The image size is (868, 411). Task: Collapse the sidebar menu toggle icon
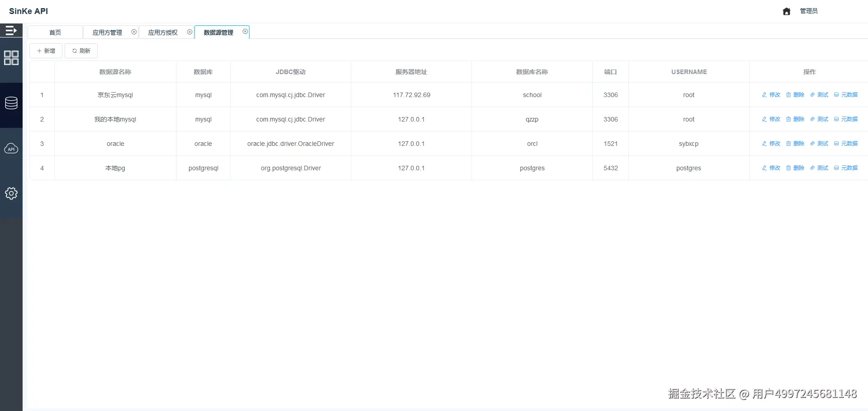[x=11, y=31]
